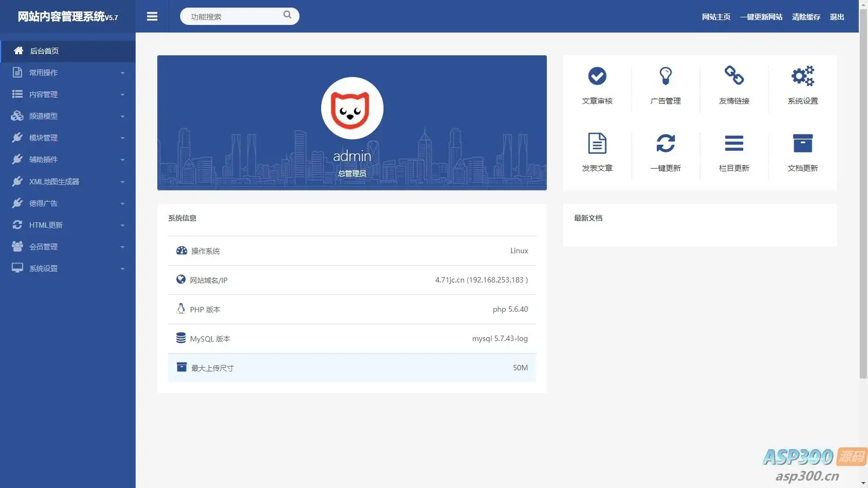Click the refresh icon beside HTML更新
Image resolution: width=868 pixels, height=488 pixels.
pos(17,224)
